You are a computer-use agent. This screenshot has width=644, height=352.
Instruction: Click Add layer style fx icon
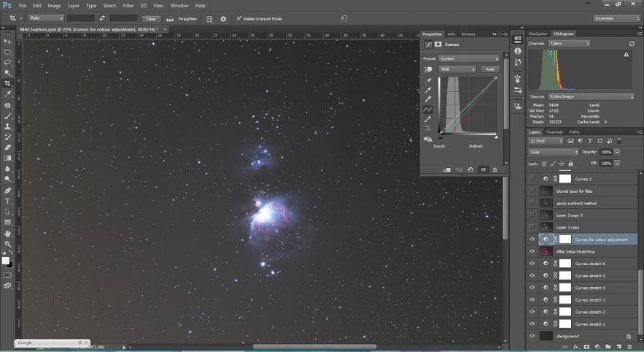[576, 347]
